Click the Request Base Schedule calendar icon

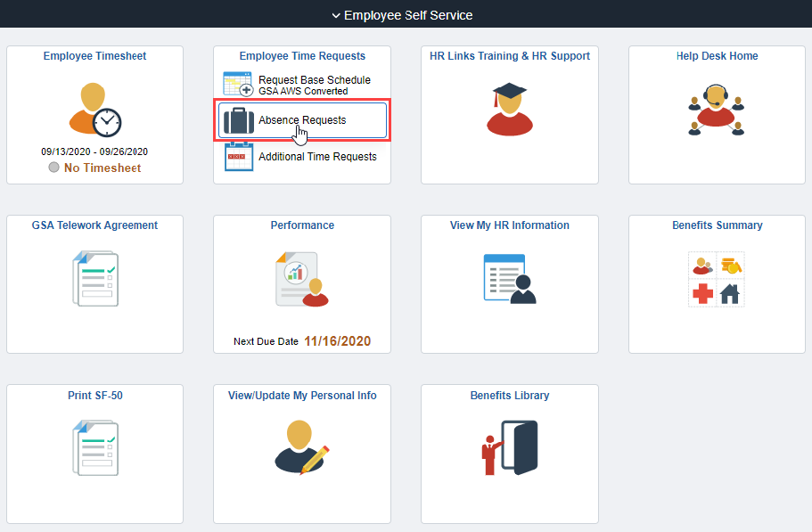coord(237,82)
